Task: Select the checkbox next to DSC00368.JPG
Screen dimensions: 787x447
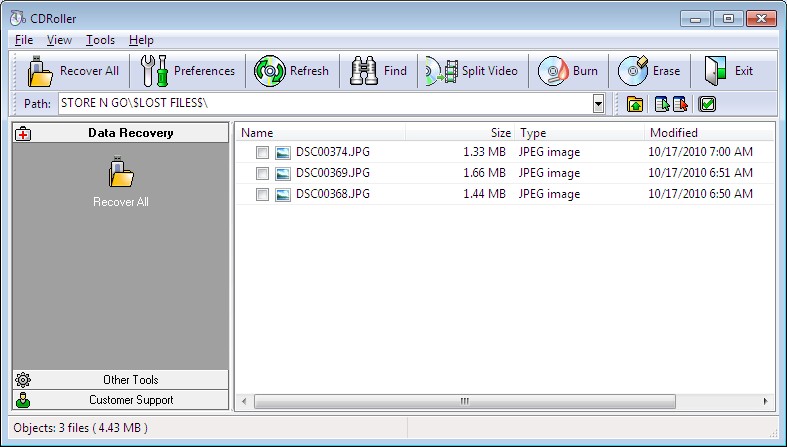Action: (x=262, y=195)
